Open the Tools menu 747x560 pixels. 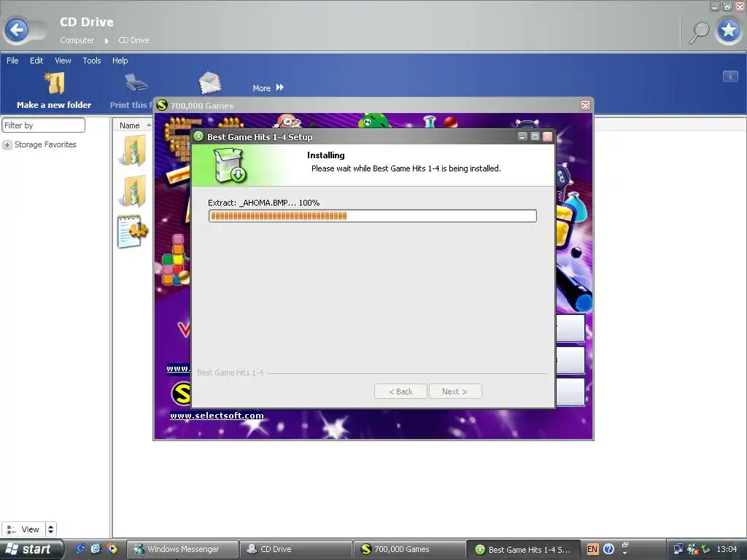pos(91,61)
